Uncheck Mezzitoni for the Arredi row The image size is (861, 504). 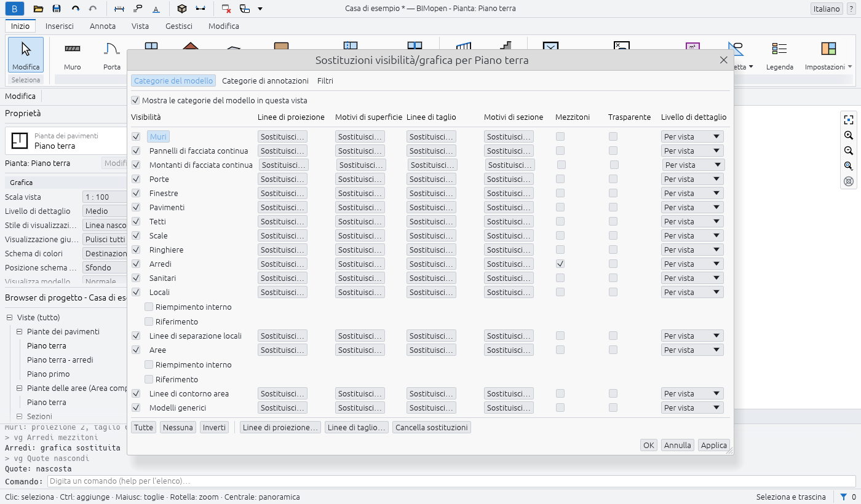[x=560, y=264]
